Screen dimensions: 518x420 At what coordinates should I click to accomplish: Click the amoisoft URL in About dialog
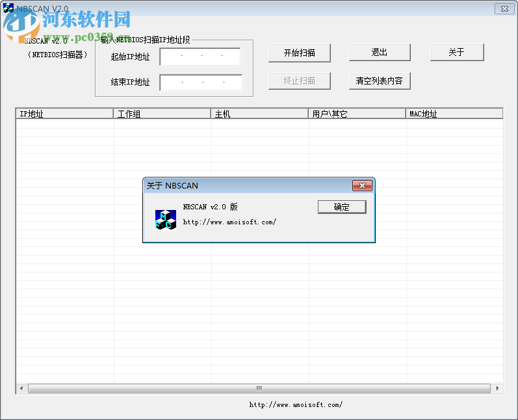(x=229, y=222)
